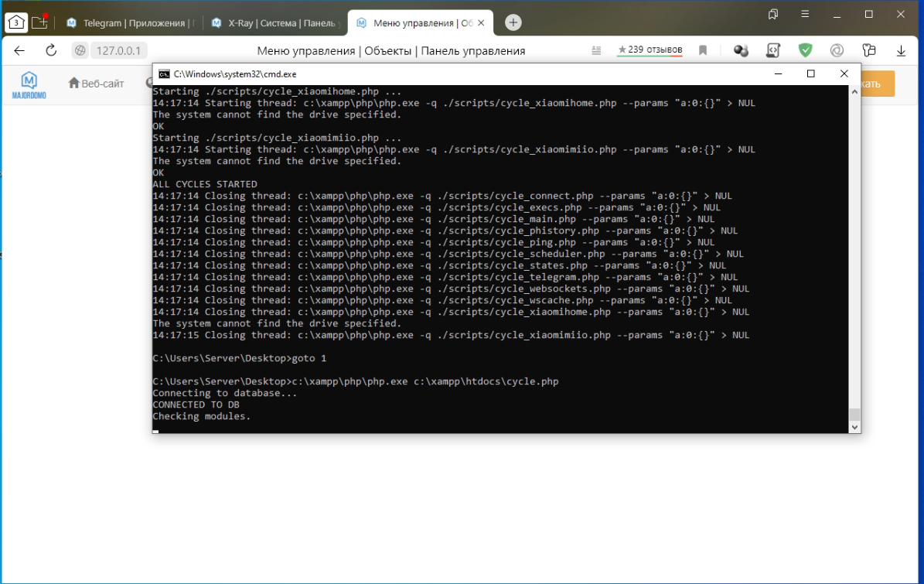This screenshot has width=924, height=584.
Task: Click the ALL CYCLES STARTED line
Action: (204, 184)
